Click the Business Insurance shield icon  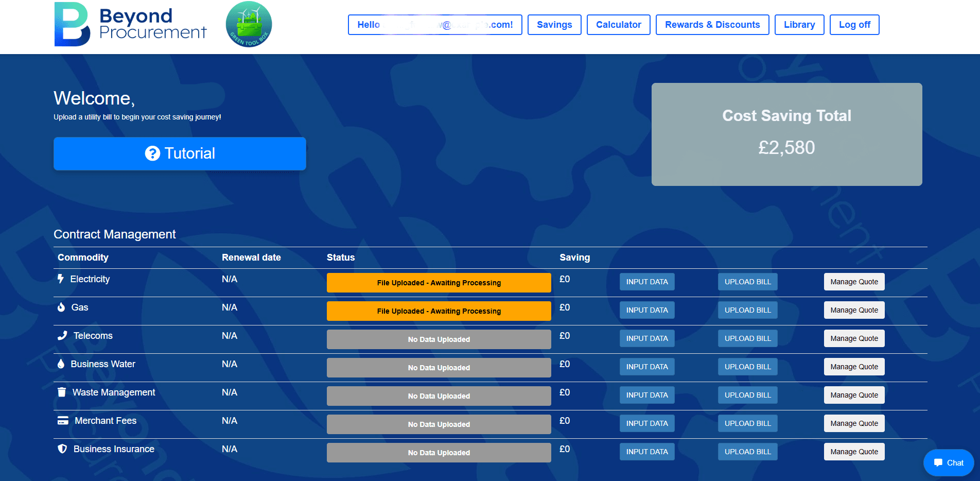[61, 449]
